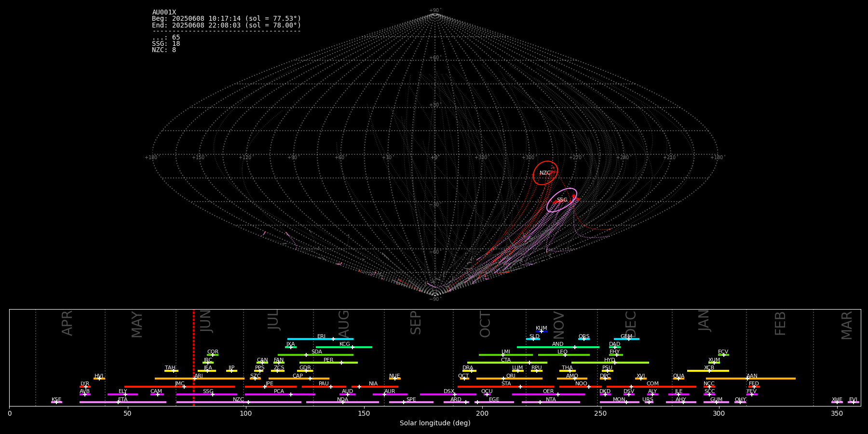
Task: Click the AUG month label
Action: 344,324
